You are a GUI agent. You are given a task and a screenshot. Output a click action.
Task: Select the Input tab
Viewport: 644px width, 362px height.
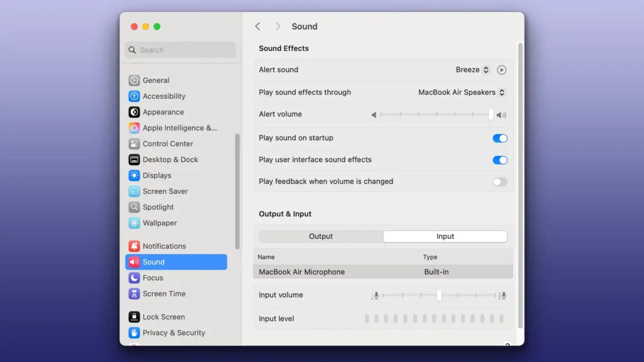coord(445,236)
